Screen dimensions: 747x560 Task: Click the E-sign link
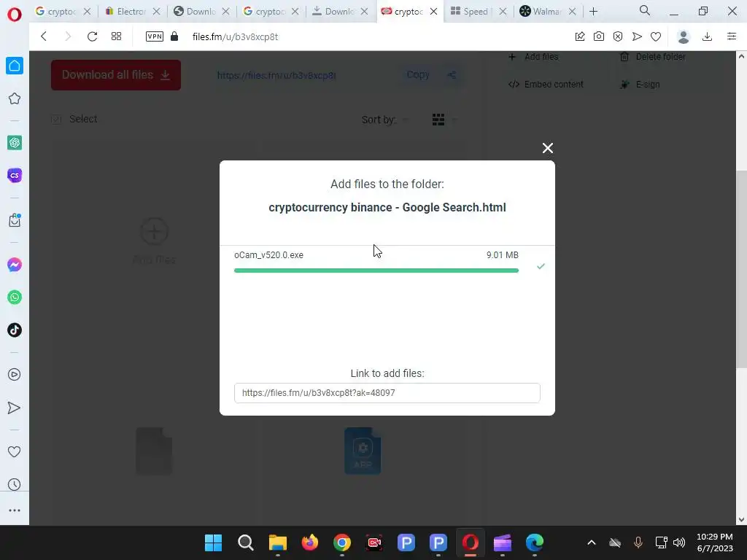click(640, 85)
